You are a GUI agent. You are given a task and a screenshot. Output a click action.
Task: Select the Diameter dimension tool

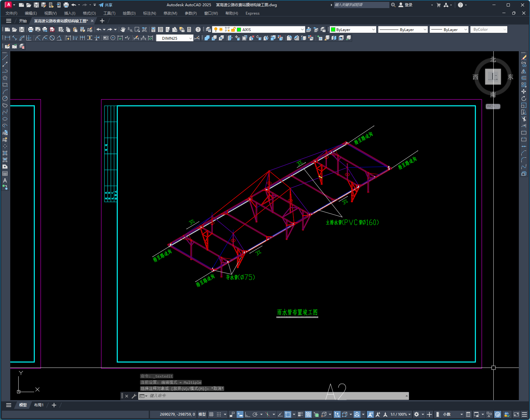[x=52, y=38]
